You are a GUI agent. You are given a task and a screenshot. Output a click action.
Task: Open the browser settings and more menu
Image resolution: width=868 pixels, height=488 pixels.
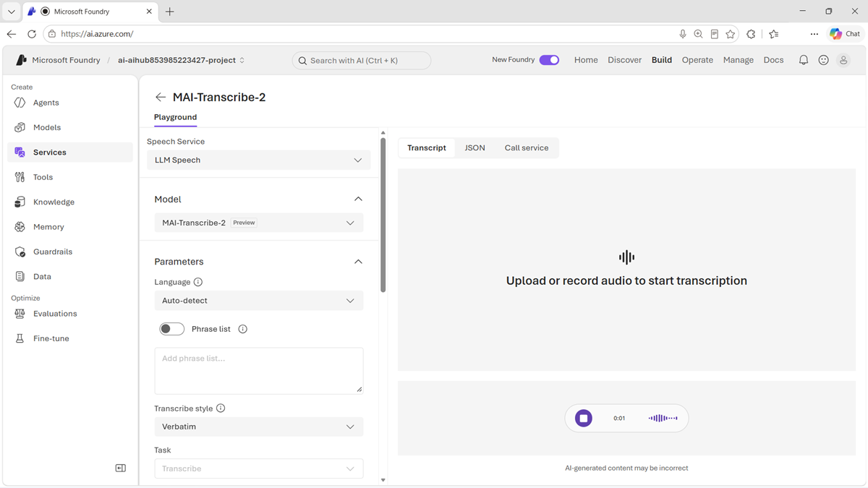pos(814,34)
